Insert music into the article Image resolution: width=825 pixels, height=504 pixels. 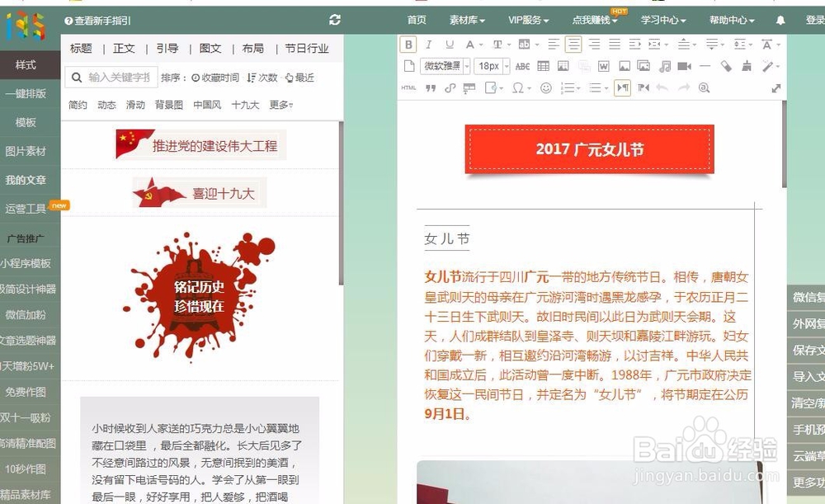coord(664,66)
